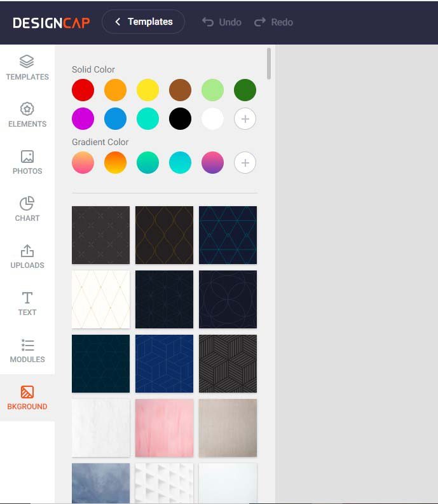This screenshot has height=504, width=438.
Task: Click the Redo button
Action: (x=273, y=22)
